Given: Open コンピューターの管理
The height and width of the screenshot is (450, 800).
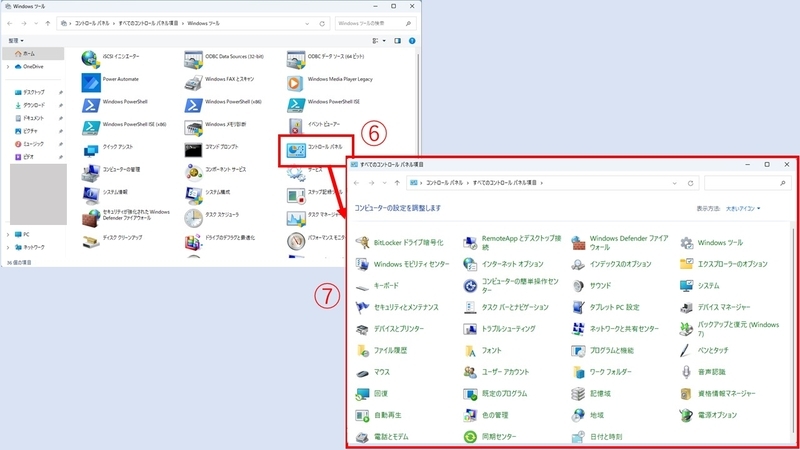Looking at the screenshot, I should [x=110, y=171].
